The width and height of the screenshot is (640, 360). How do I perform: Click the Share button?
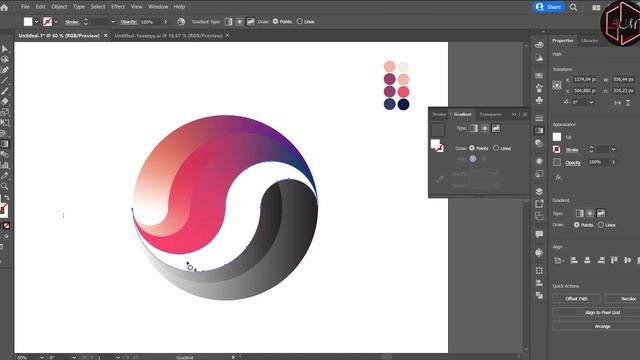pos(549,7)
